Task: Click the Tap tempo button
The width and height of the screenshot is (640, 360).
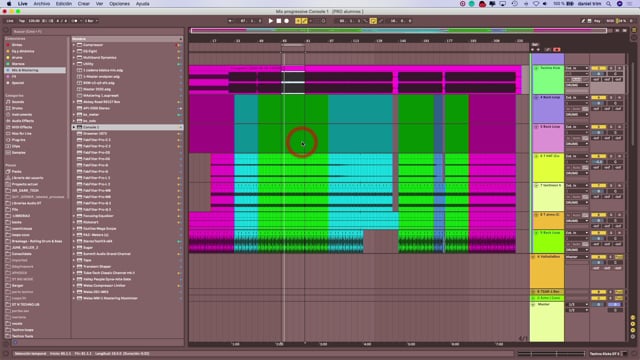Action: (x=22, y=21)
